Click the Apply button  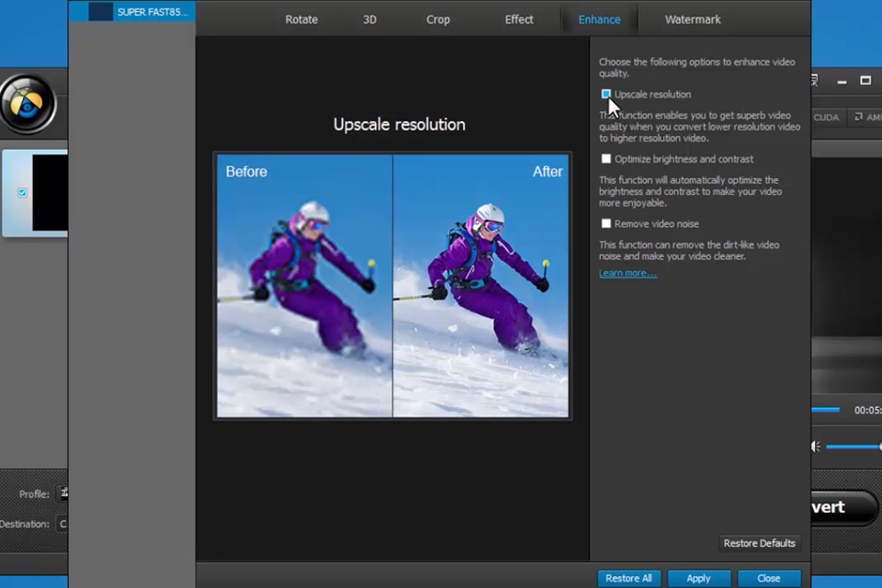point(698,578)
